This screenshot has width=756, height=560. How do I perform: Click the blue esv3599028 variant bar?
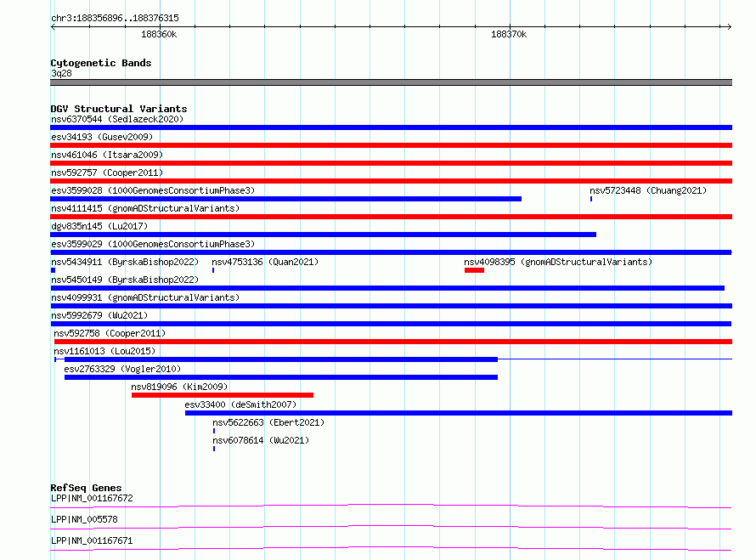tap(286, 199)
